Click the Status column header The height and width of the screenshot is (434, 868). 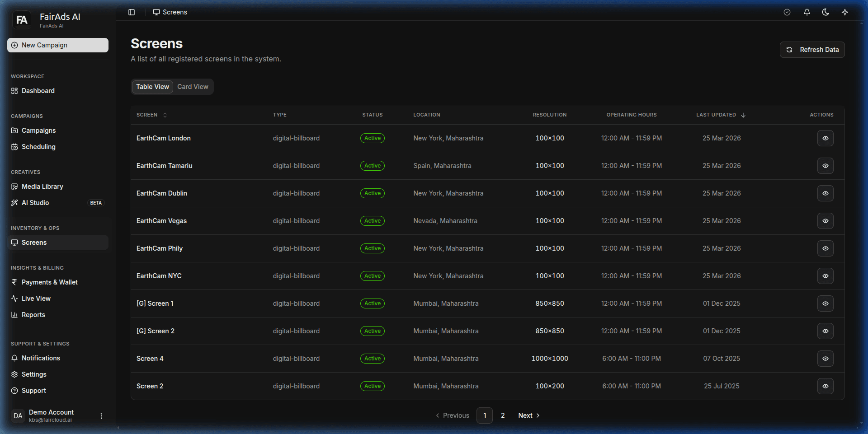[x=373, y=115]
